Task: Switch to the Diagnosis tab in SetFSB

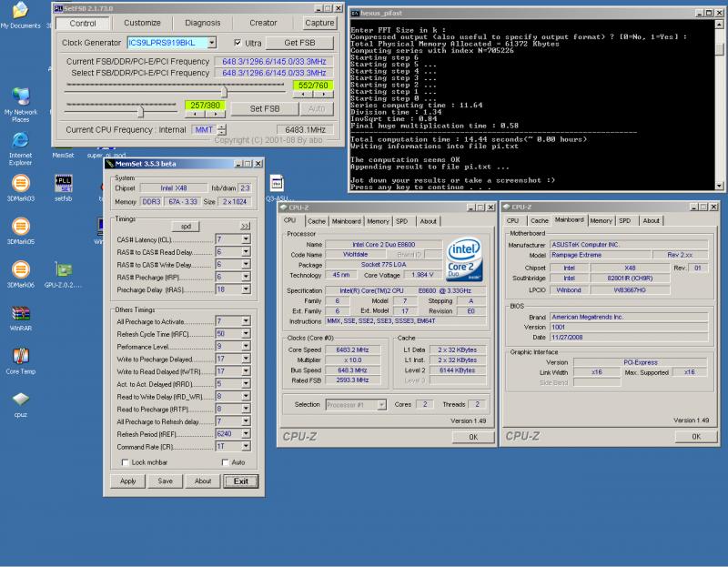Action: tap(202, 23)
